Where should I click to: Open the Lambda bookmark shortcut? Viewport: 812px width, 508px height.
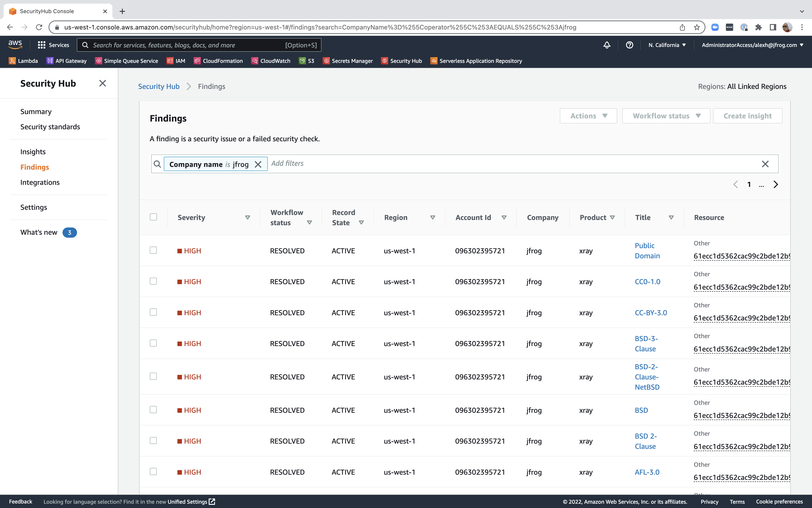tap(23, 61)
